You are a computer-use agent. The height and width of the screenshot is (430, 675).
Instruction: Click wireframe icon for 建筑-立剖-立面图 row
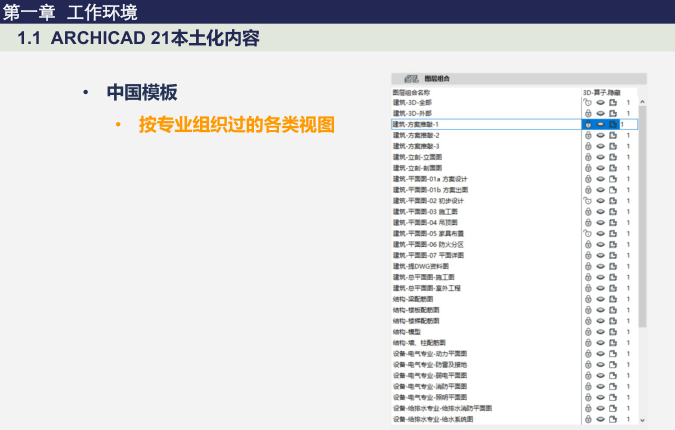pos(613,157)
